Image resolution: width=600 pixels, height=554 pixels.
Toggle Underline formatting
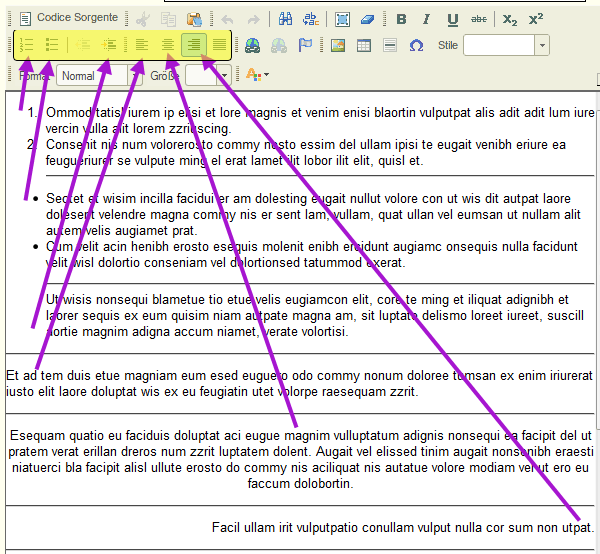click(453, 19)
